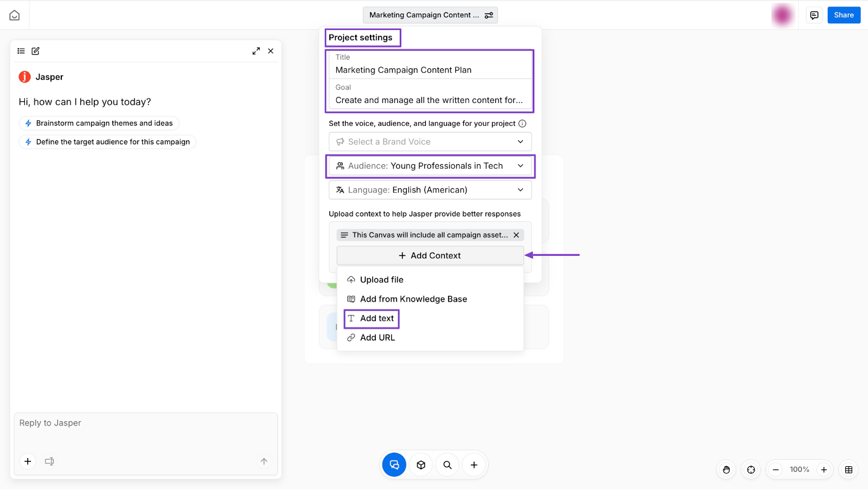This screenshot has height=489, width=868.
Task: Select Add text option
Action: (x=430, y=318)
